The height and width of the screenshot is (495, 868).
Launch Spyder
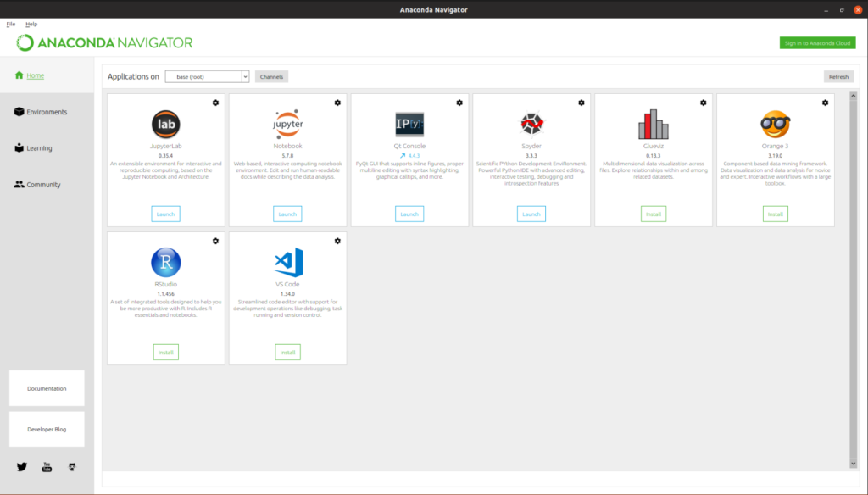[x=531, y=214]
